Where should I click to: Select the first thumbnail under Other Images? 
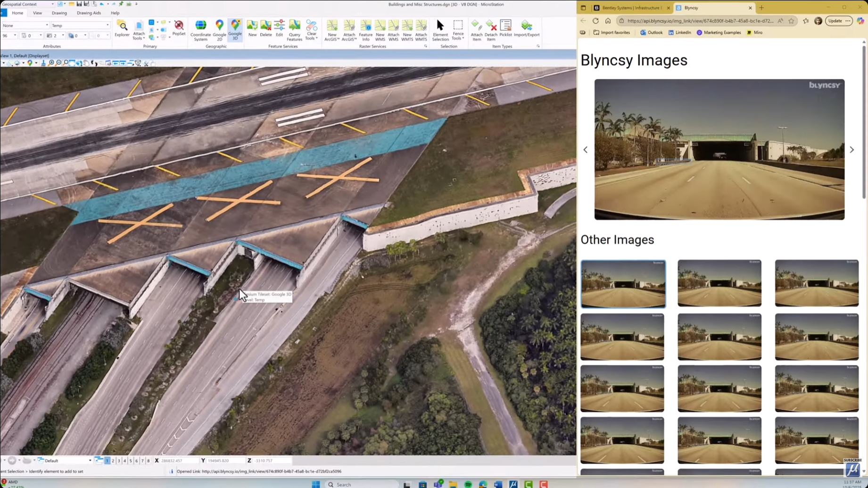[623, 283]
